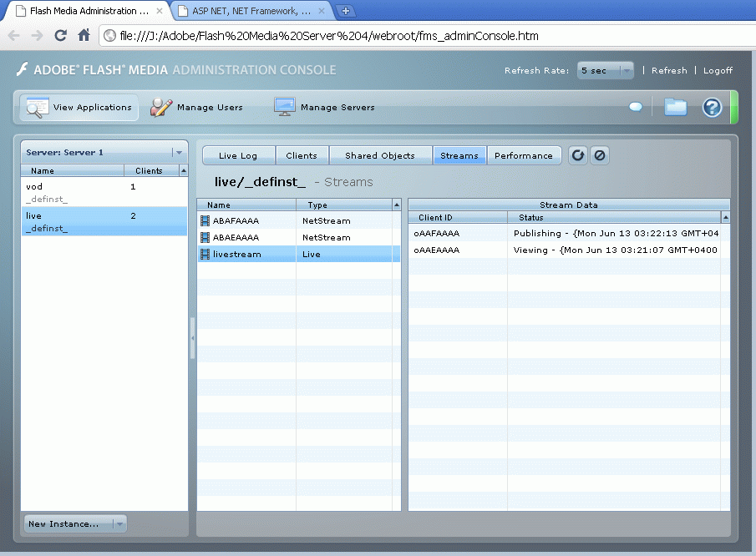The image size is (756, 556).
Task: Select the Flash Media Administration browser tab
Action: (x=89, y=11)
